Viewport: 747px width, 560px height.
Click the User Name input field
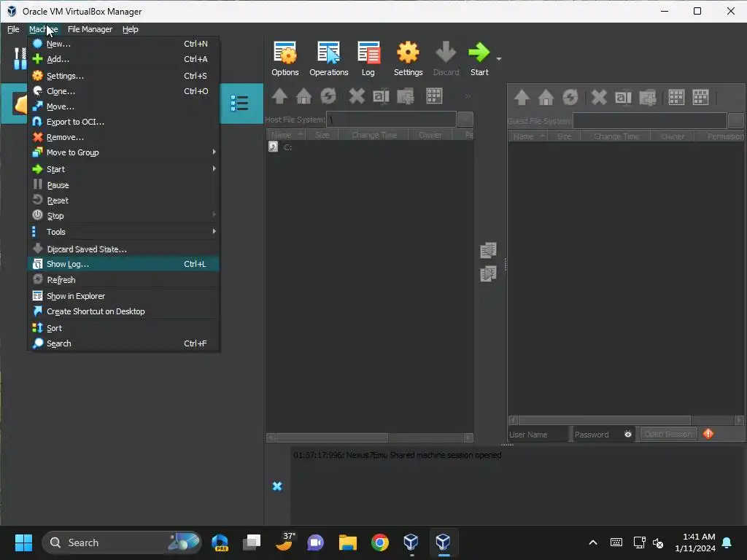(x=538, y=435)
